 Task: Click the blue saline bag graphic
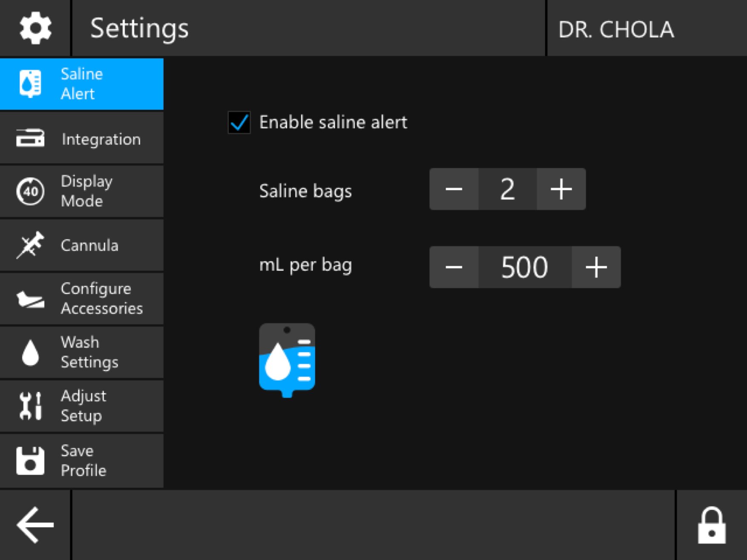coord(287,360)
